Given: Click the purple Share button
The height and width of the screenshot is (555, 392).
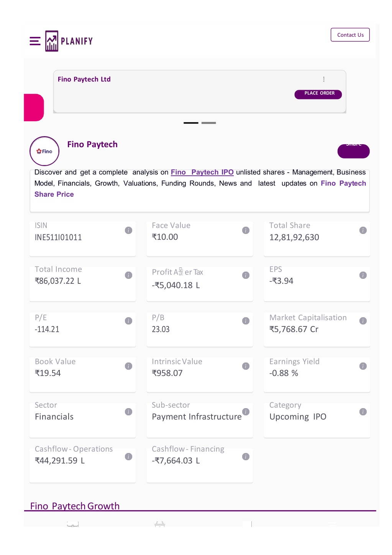Looking at the screenshot, I should click(x=353, y=151).
